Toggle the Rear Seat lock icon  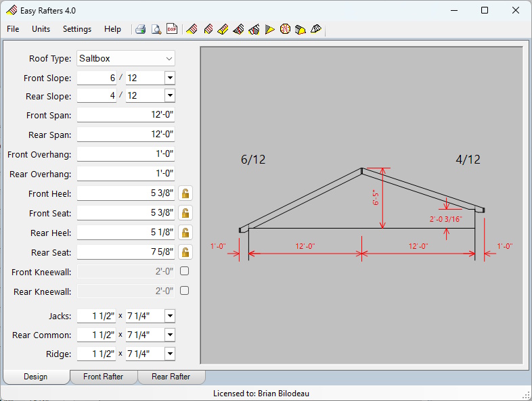click(185, 252)
